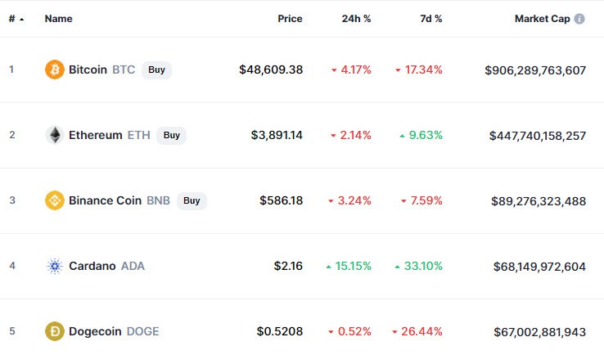Sort by the 24h % column header
The image size is (604, 364).
coord(356,19)
